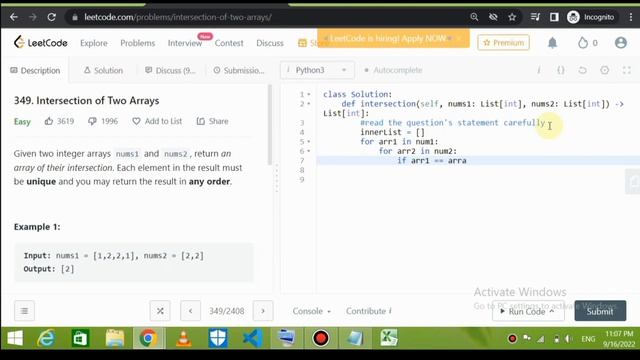This screenshot has width=640, height=360.
Task: Switch to the Discuss tab in problem pane
Action: [x=170, y=70]
